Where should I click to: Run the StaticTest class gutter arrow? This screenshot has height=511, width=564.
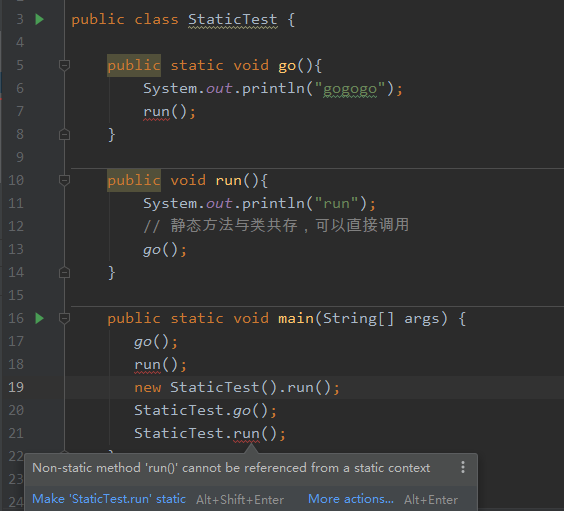pos(40,19)
